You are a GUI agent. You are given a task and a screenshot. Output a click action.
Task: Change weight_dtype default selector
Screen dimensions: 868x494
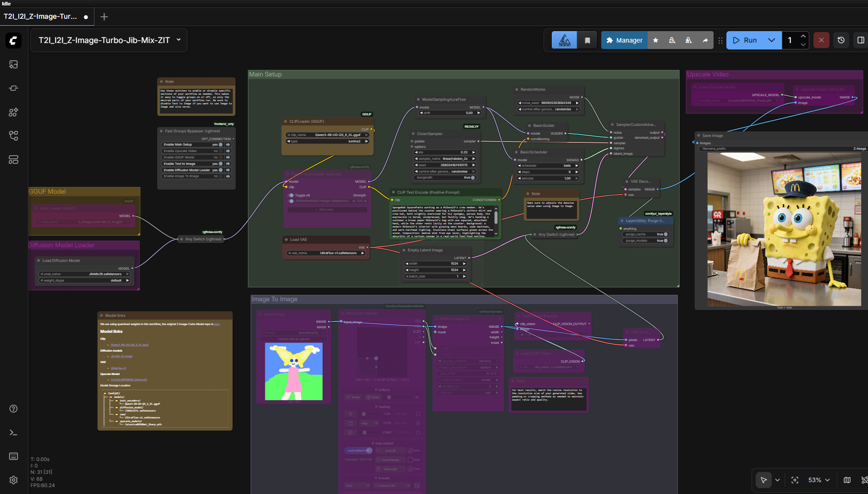tap(84, 280)
